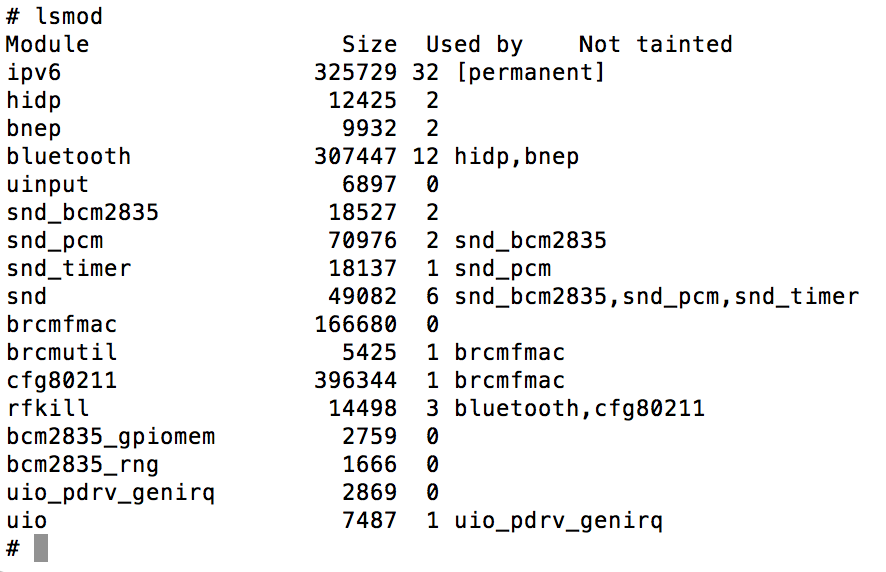
Task: Click uio_pdrv_genirq in the Module column
Action: coord(111,493)
